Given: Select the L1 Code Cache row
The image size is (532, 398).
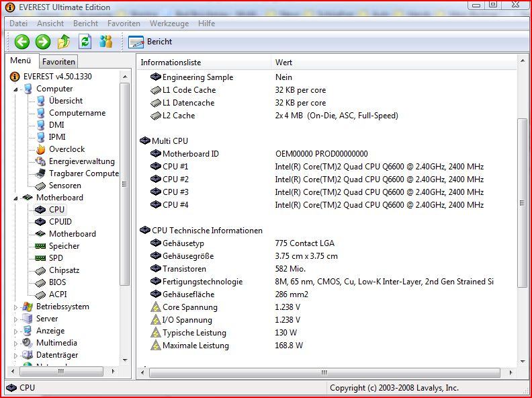Looking at the screenshot, I should click(327, 90).
